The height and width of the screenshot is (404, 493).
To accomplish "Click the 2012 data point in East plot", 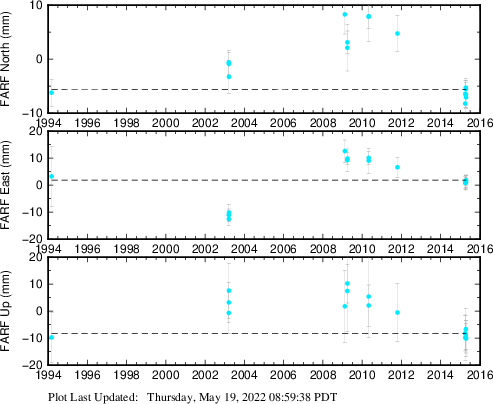I will point(397,167).
